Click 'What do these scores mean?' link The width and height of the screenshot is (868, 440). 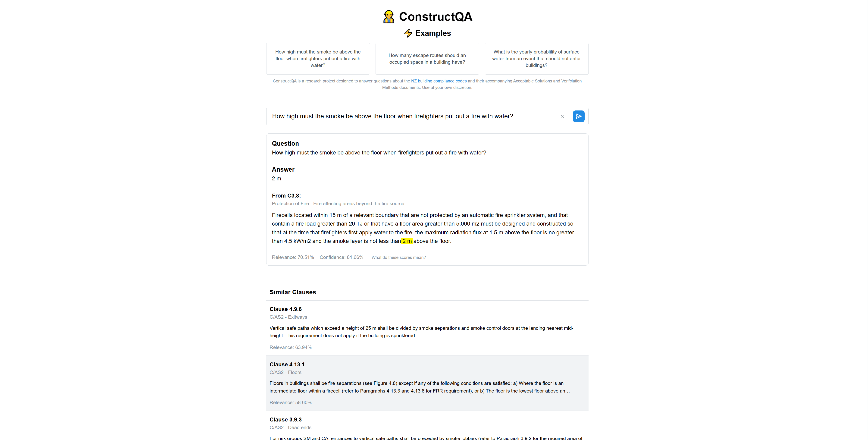[x=398, y=257]
